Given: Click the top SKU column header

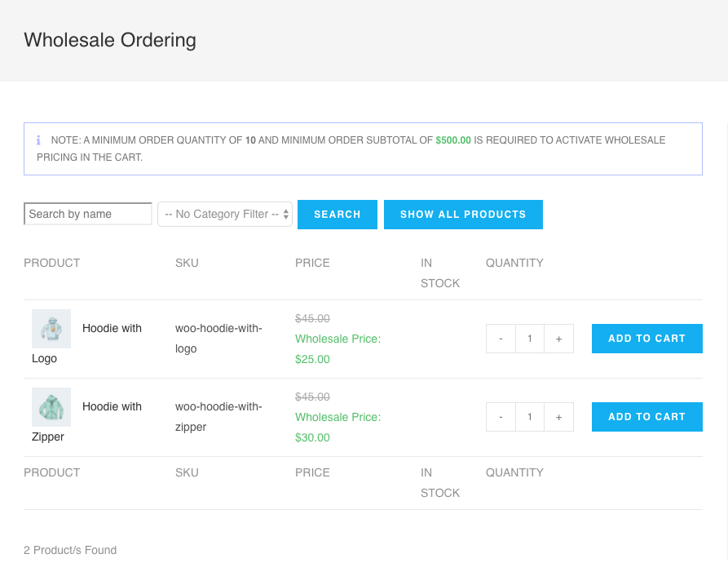Looking at the screenshot, I should [x=187, y=263].
